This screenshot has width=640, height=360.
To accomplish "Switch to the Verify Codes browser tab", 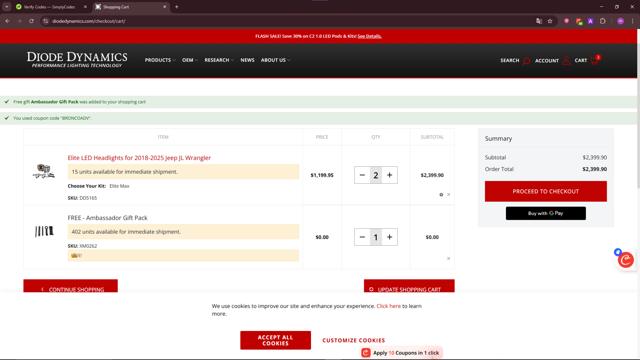I will (50, 7).
